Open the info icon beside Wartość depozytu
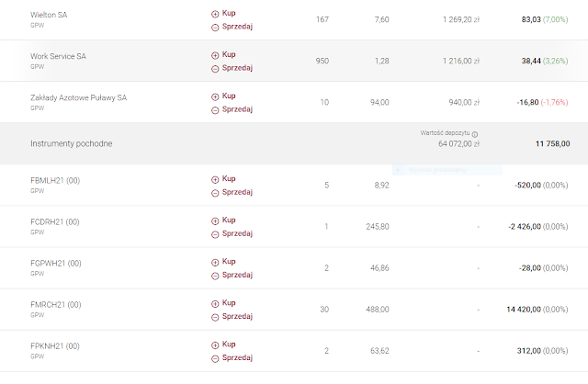This screenshot has height=384, width=588. click(x=475, y=134)
